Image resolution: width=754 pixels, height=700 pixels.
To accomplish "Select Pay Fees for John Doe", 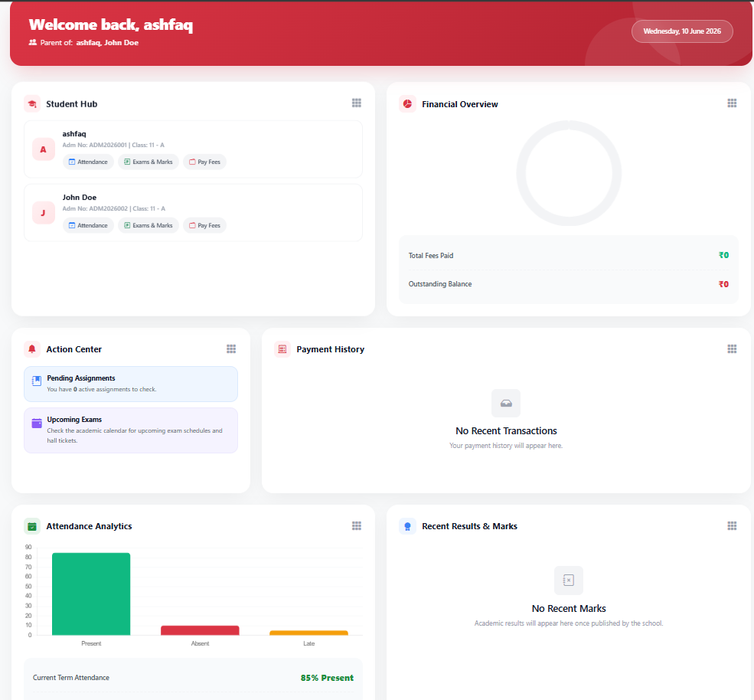I will (205, 226).
